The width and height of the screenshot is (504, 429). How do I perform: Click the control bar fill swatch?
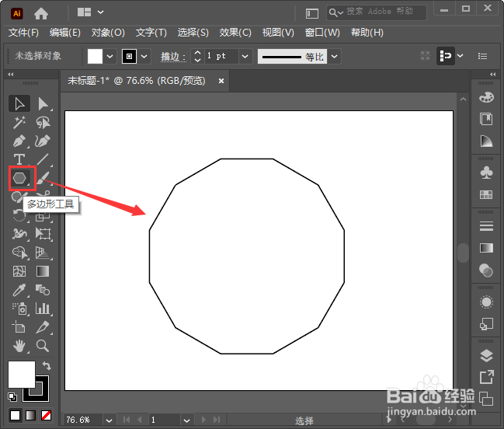(96, 56)
